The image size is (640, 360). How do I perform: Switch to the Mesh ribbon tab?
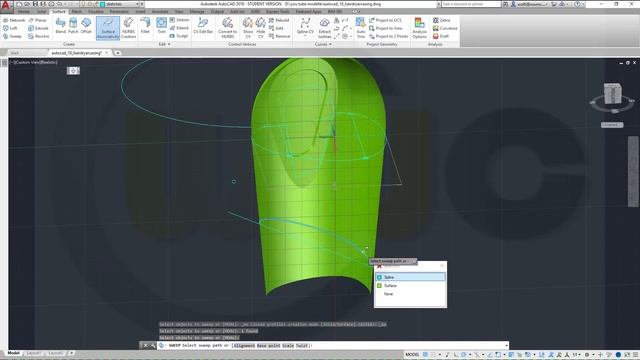(76, 12)
